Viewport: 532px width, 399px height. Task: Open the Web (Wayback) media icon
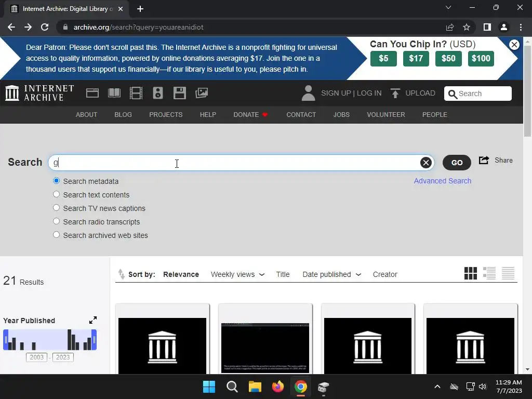tap(92, 93)
